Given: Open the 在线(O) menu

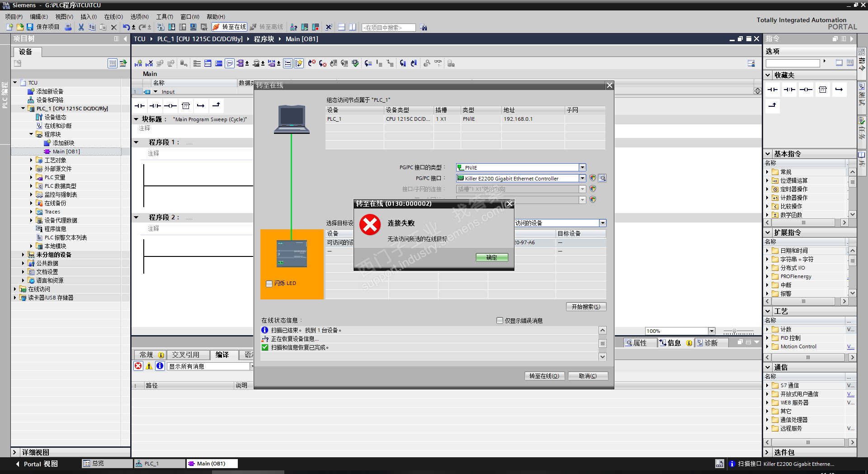Looking at the screenshot, I should (x=113, y=17).
